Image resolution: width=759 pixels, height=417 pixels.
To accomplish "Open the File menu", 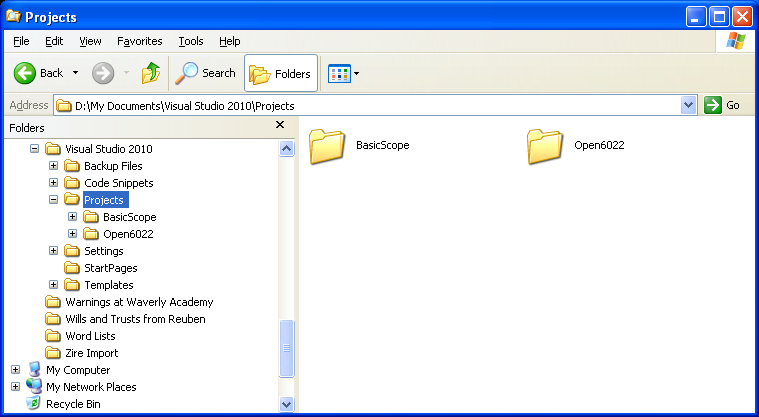I will tap(21, 41).
